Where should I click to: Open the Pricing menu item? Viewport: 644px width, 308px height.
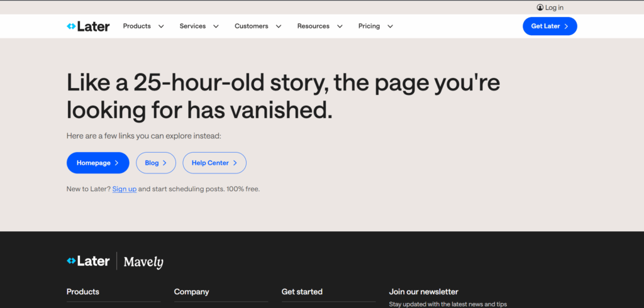click(369, 26)
